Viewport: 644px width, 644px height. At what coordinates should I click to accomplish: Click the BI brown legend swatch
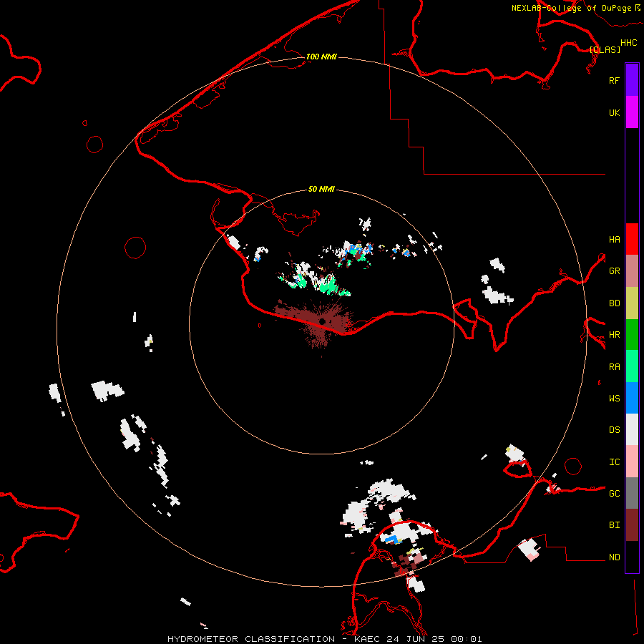[x=632, y=525]
